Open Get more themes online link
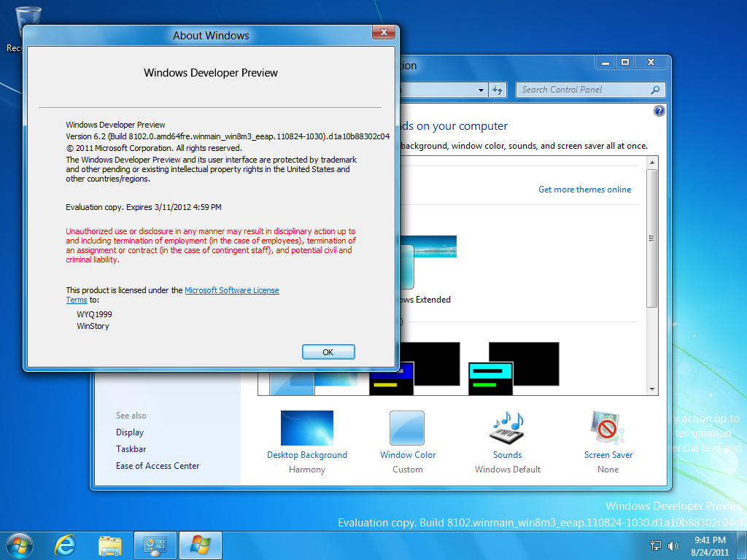The width and height of the screenshot is (747, 560). [584, 189]
